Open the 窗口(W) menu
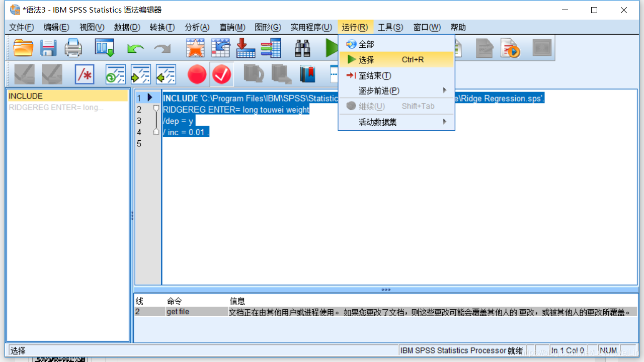Image resolution: width=644 pixels, height=362 pixels. click(427, 27)
